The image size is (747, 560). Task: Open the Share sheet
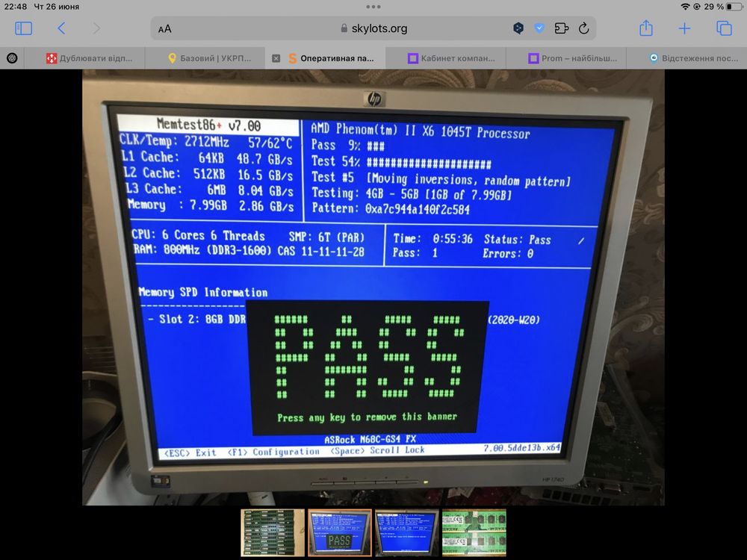coord(646,28)
